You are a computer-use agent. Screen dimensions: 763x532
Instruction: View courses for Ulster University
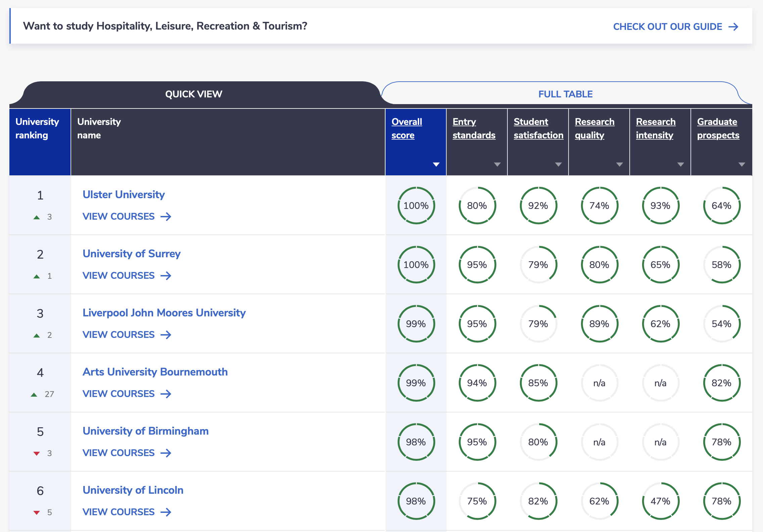coord(127,217)
